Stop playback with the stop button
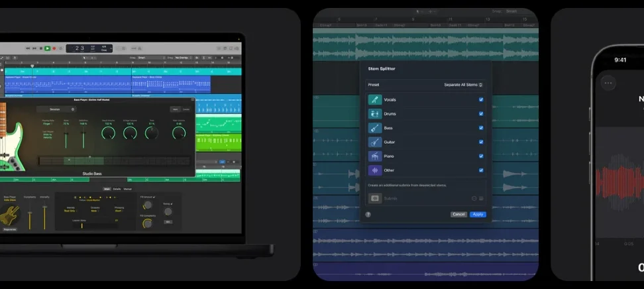Screen dimensions: 644x289 (x=40, y=48)
